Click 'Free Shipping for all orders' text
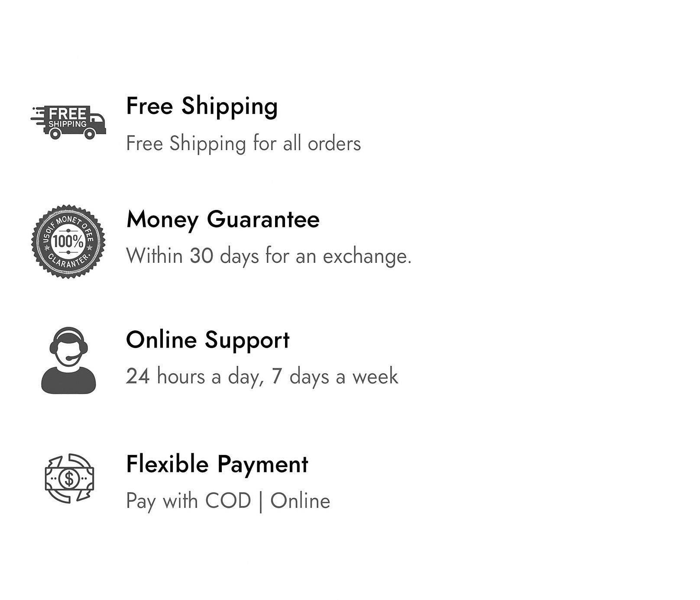 pyautogui.click(x=243, y=144)
